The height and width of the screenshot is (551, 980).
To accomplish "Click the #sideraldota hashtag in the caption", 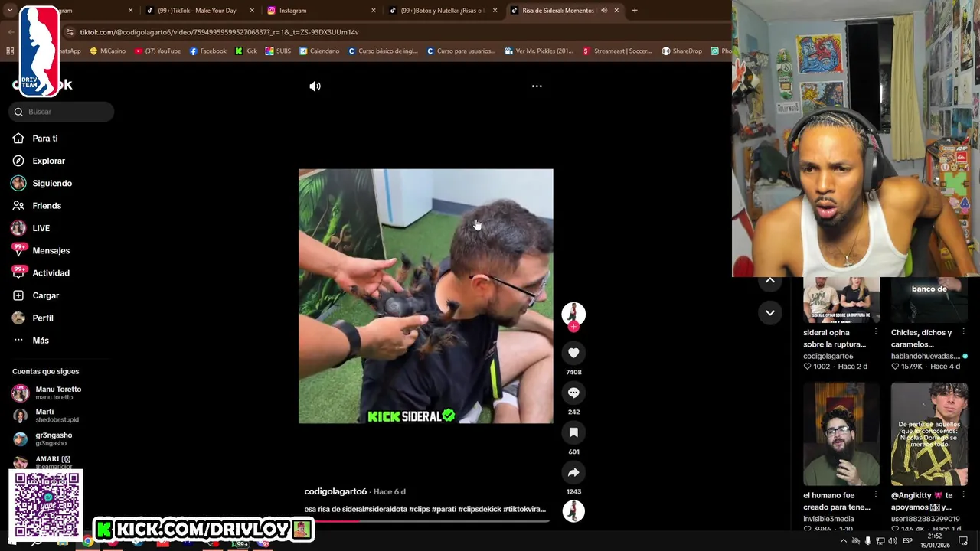I will (386, 509).
